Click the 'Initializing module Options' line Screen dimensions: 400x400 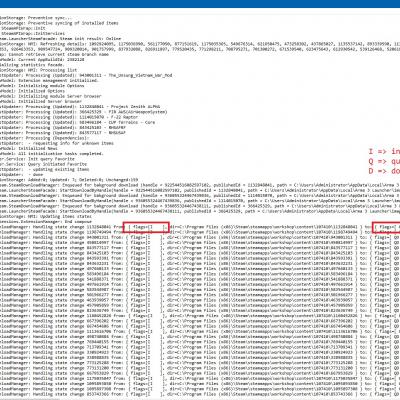click(x=42, y=86)
